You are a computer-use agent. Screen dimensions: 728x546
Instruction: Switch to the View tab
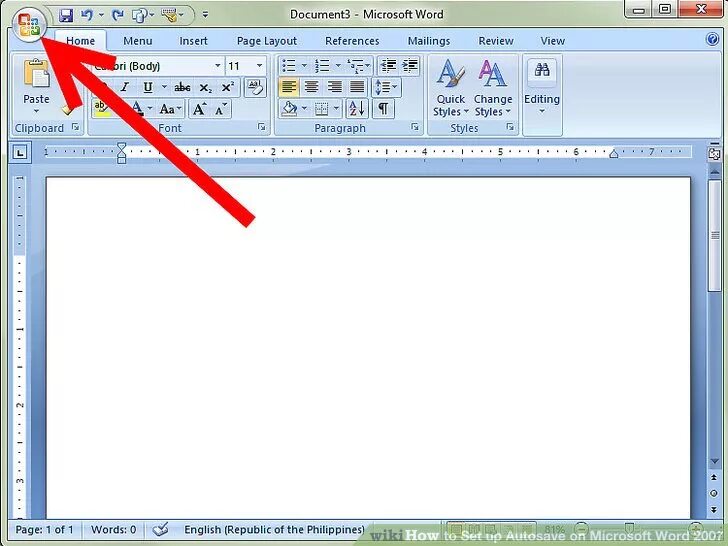(552, 41)
